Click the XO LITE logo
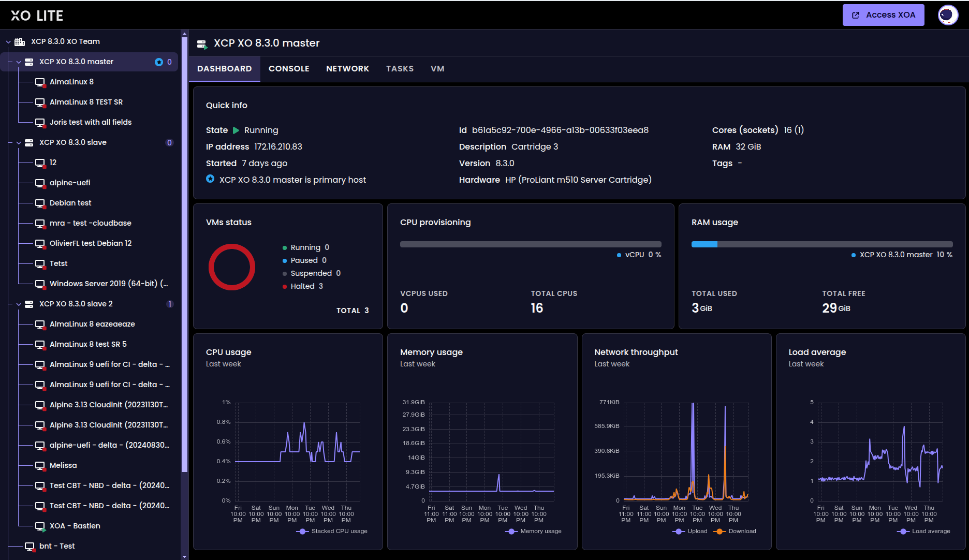The height and width of the screenshot is (560, 969). (x=37, y=16)
